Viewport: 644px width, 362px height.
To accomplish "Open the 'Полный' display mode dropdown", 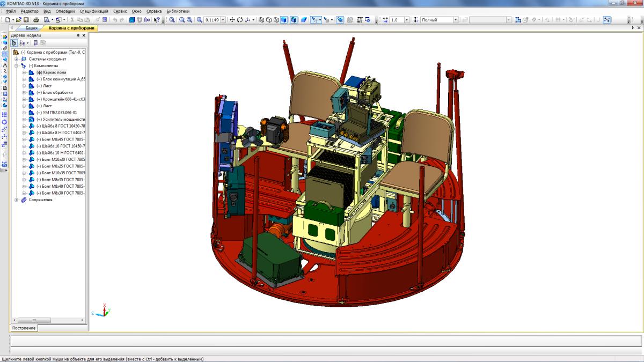I will point(456,20).
